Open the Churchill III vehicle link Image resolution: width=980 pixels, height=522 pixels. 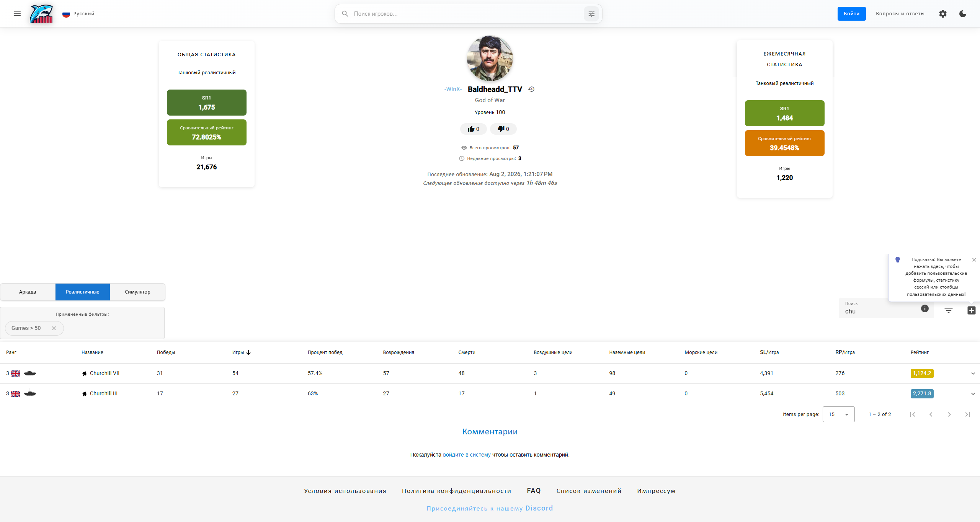(104, 393)
